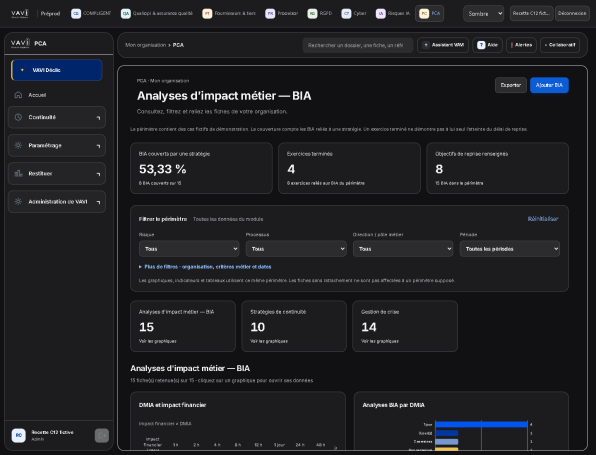
Task: Expand the Paramétrage sidebar section chevron
Action: tap(98, 146)
